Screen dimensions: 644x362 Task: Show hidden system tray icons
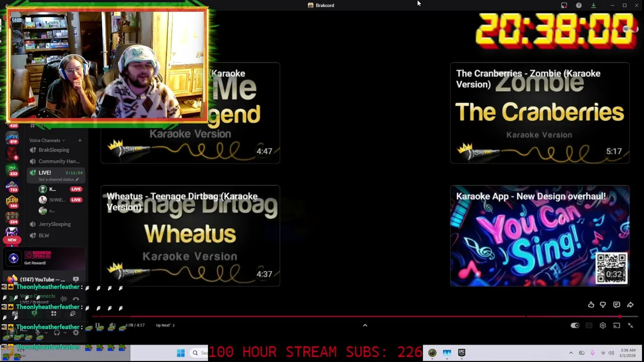coord(571,353)
